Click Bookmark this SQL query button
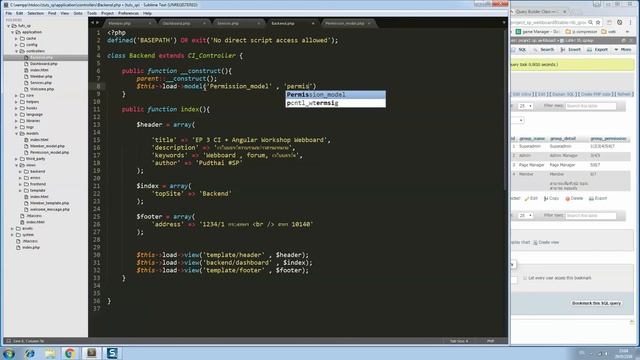 [596, 303]
